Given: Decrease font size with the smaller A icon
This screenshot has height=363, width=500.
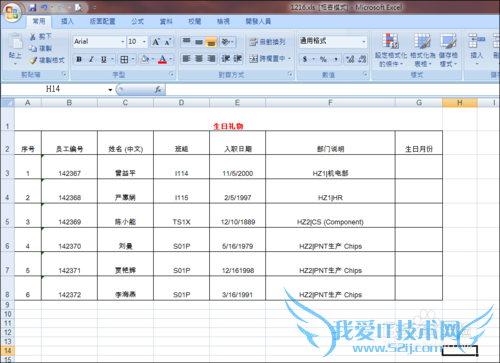Looking at the screenshot, I should tap(168, 42).
